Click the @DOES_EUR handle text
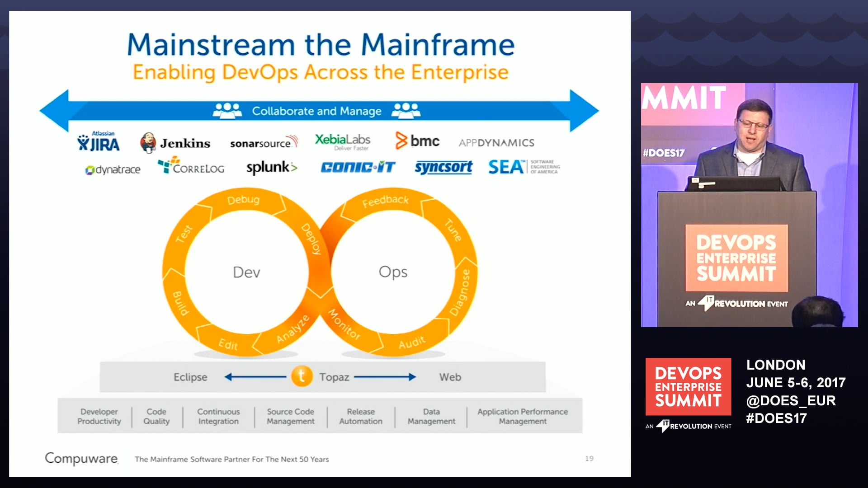Screen dimensions: 868x488 click(x=791, y=400)
